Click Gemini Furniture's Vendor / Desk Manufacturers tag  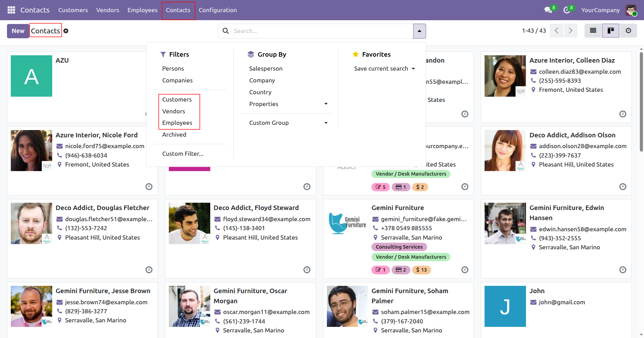coord(411,257)
